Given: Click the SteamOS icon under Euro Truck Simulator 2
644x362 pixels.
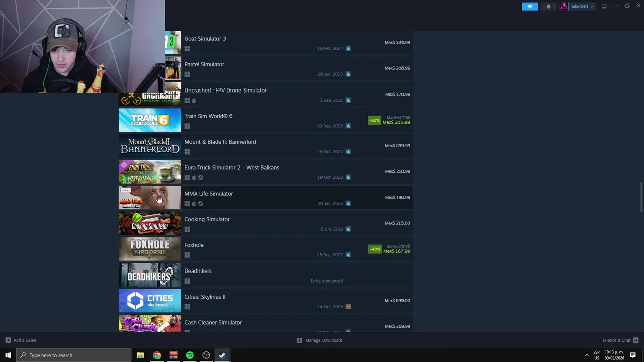Looking at the screenshot, I should point(201,177).
